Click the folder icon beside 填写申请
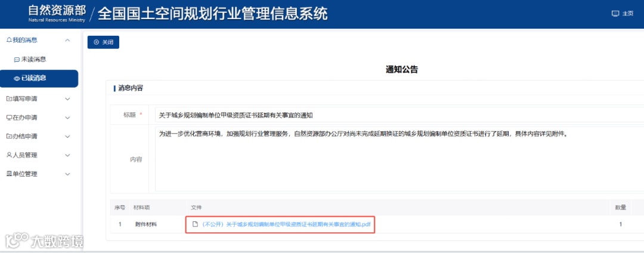Image resolution: width=644 pixels, height=253 pixels. pyautogui.click(x=9, y=98)
